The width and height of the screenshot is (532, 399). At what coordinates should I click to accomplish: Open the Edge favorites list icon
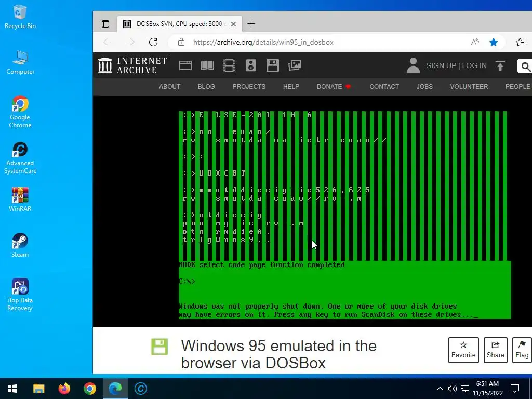pyautogui.click(x=520, y=42)
